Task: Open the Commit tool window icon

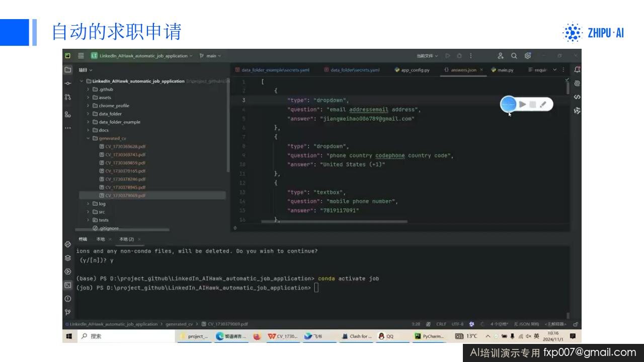Action: click(68, 83)
